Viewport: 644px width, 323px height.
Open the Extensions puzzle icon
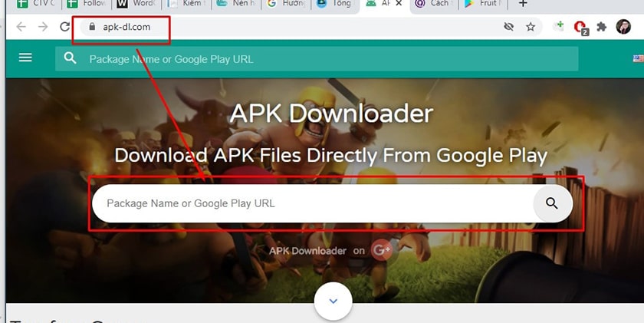click(602, 27)
